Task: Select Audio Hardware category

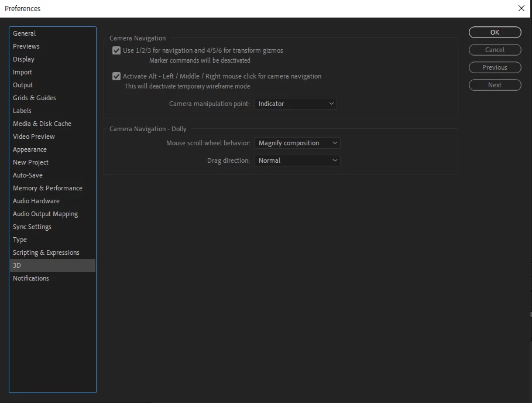Action: [x=53, y=201]
